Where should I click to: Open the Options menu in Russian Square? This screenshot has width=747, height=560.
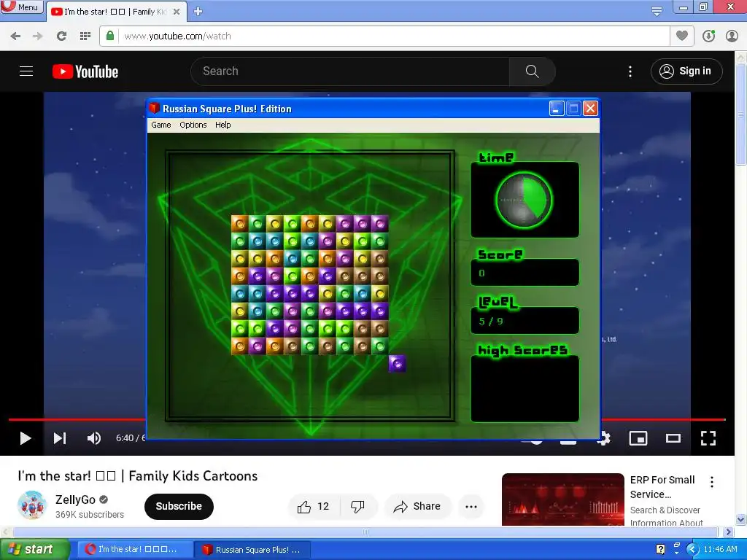pos(193,125)
